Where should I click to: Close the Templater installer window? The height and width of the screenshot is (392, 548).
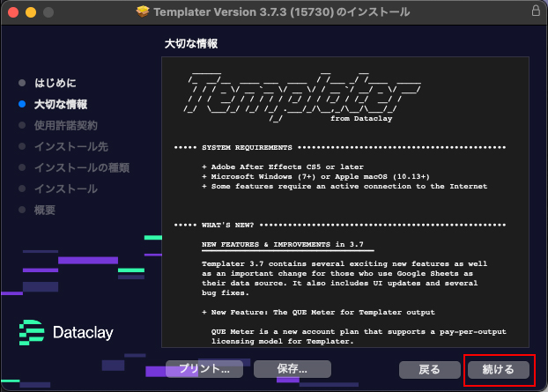coord(14,12)
